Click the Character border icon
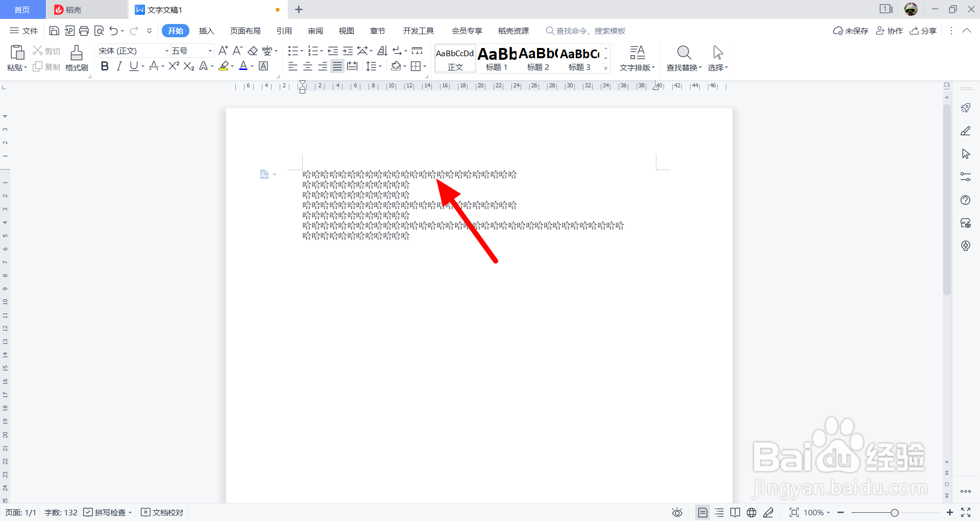 tap(263, 66)
